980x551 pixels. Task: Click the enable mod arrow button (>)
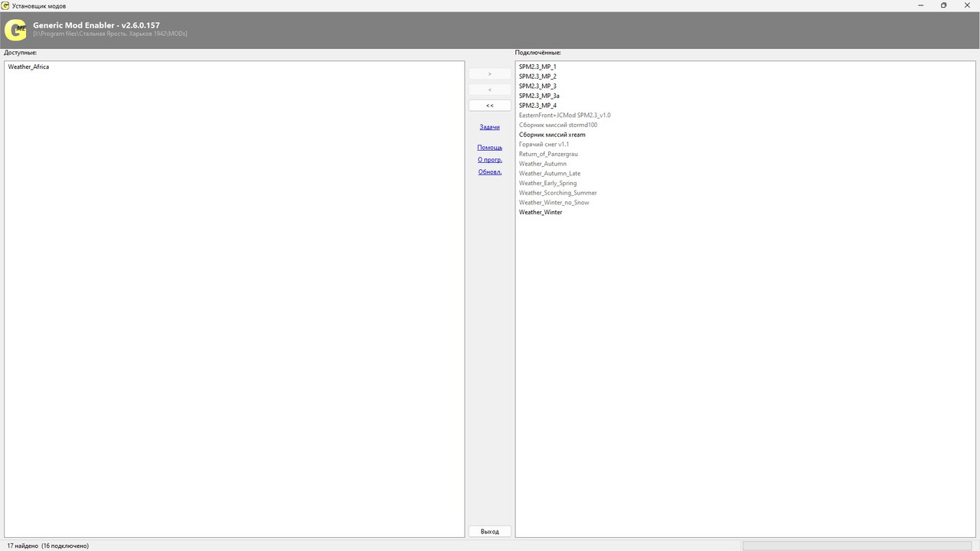pos(490,74)
